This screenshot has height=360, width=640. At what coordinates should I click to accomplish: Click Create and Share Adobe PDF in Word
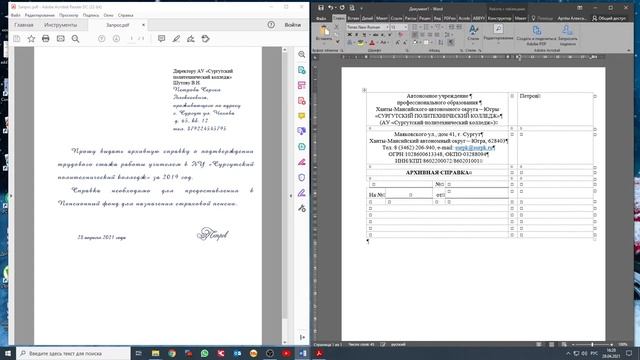[x=536, y=35]
